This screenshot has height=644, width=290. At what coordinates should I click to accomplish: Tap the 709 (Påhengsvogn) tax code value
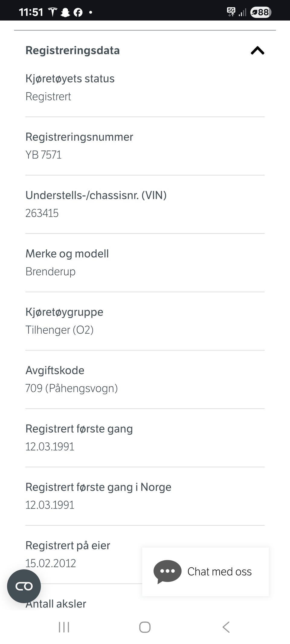tap(72, 388)
